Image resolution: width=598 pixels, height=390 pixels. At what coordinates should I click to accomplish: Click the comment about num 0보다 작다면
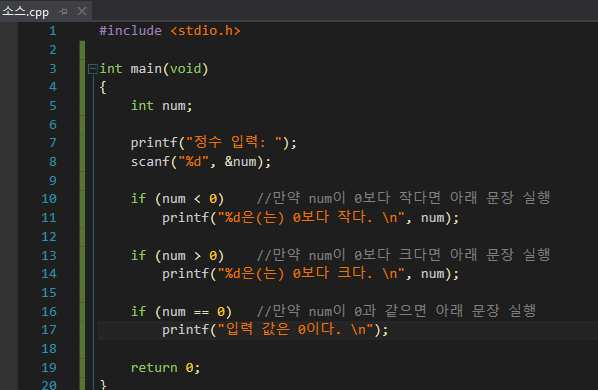coord(403,198)
